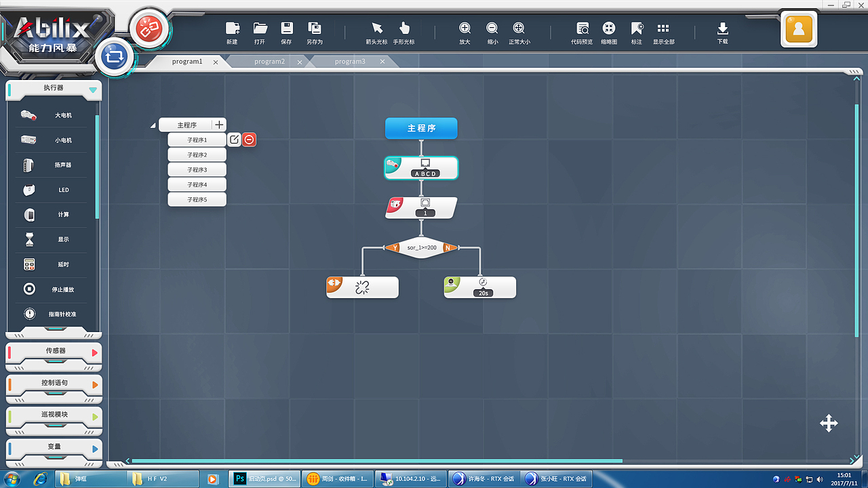Click the blue 主程序 start block
This screenshot has height=488, width=868.
pos(421,128)
